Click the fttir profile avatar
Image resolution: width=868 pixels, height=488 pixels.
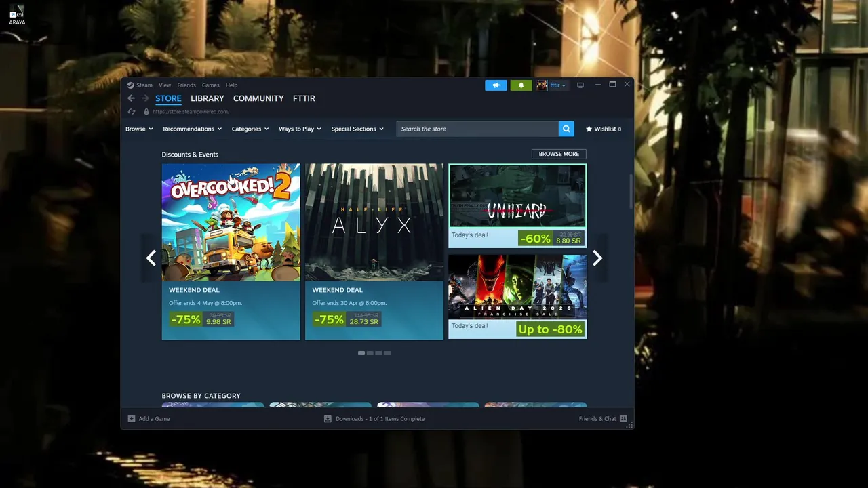coord(542,85)
